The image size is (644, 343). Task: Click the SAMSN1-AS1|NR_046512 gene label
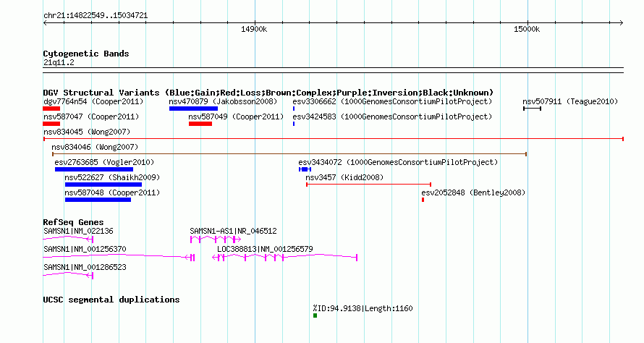[233, 232]
